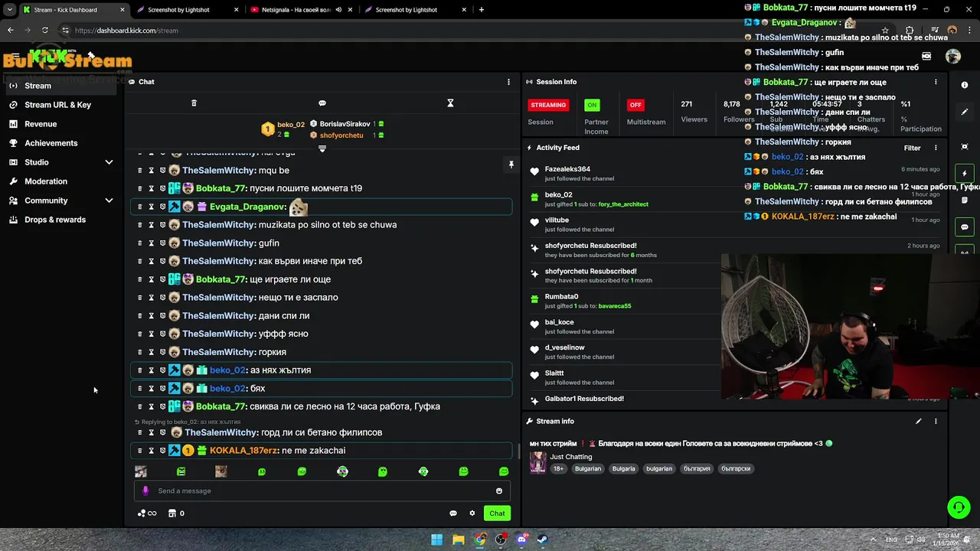Collapse the gifters leaderboard with the arrow
980x551 pixels.
coord(322,148)
